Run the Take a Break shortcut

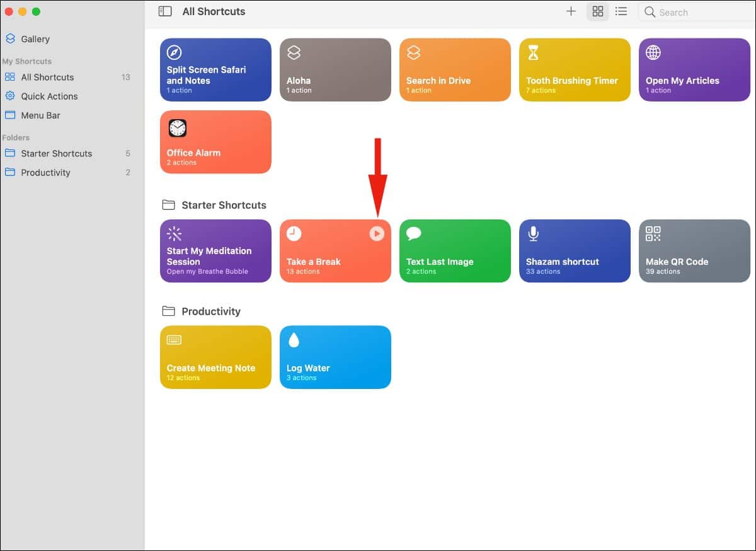376,234
